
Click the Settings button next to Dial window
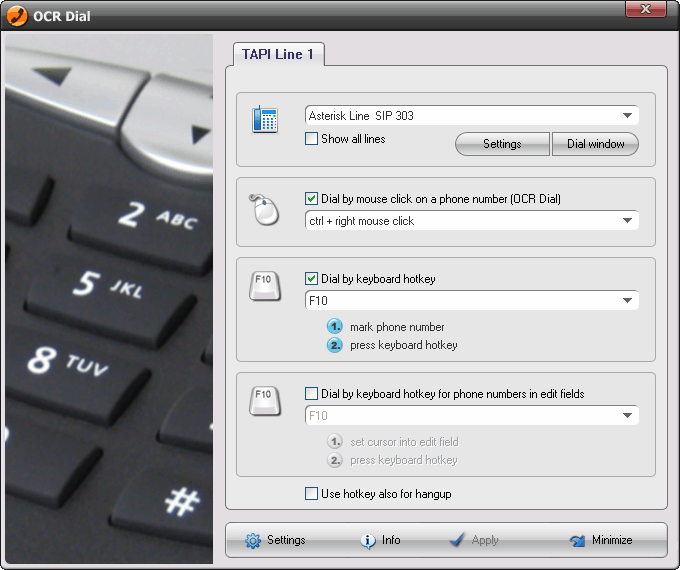tap(502, 144)
